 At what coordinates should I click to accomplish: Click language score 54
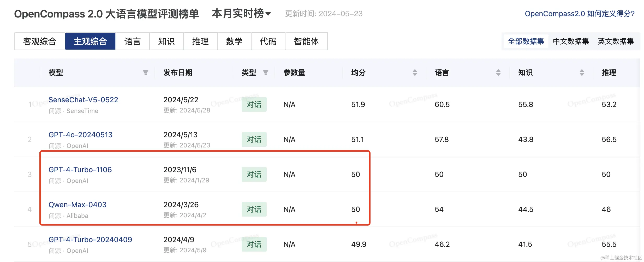click(439, 209)
